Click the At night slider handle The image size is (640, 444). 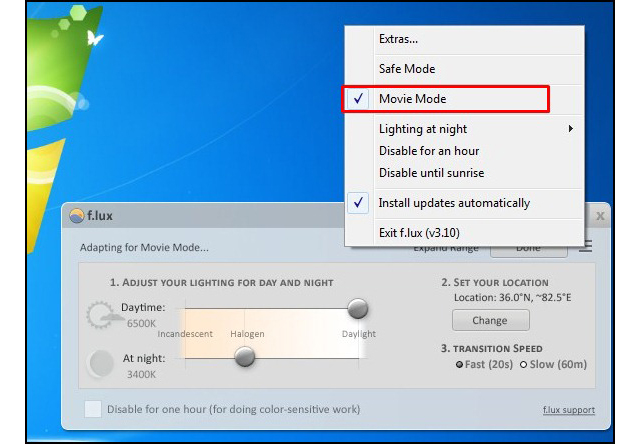point(245,356)
